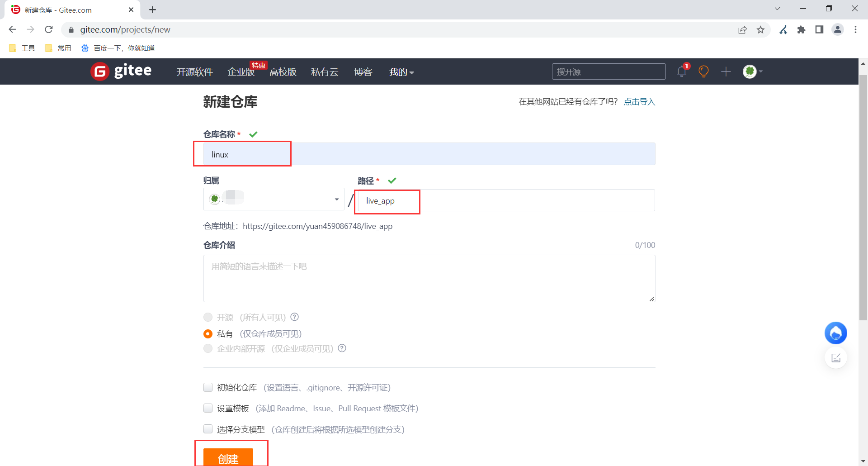Expand the 归属 owner dropdown

274,199
